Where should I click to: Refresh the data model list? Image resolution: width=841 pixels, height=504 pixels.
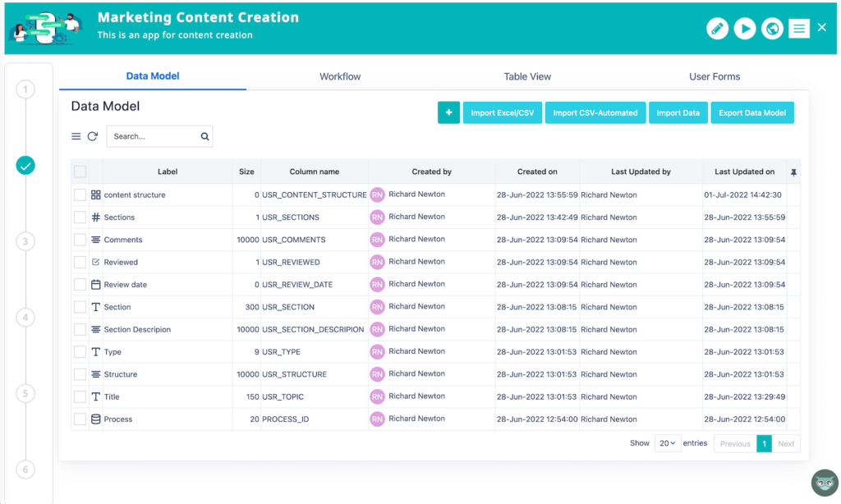(92, 135)
